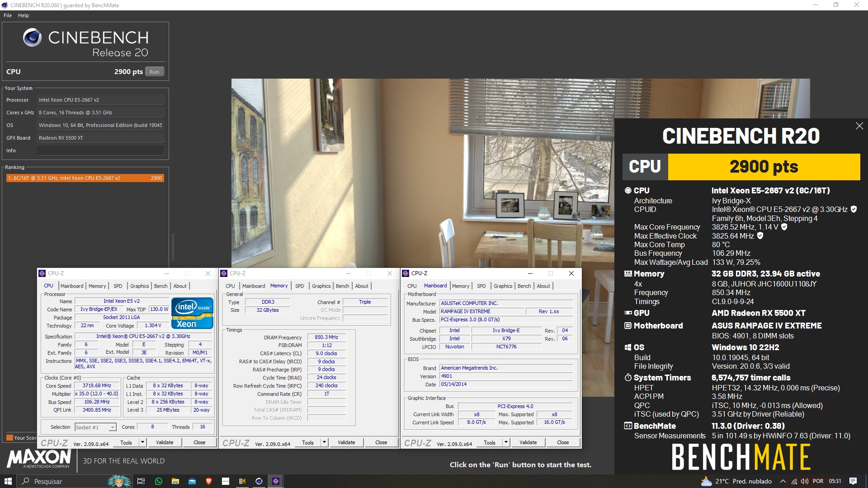The height and width of the screenshot is (488, 868).
Task: Click the Maxon logo
Action: coord(38,458)
